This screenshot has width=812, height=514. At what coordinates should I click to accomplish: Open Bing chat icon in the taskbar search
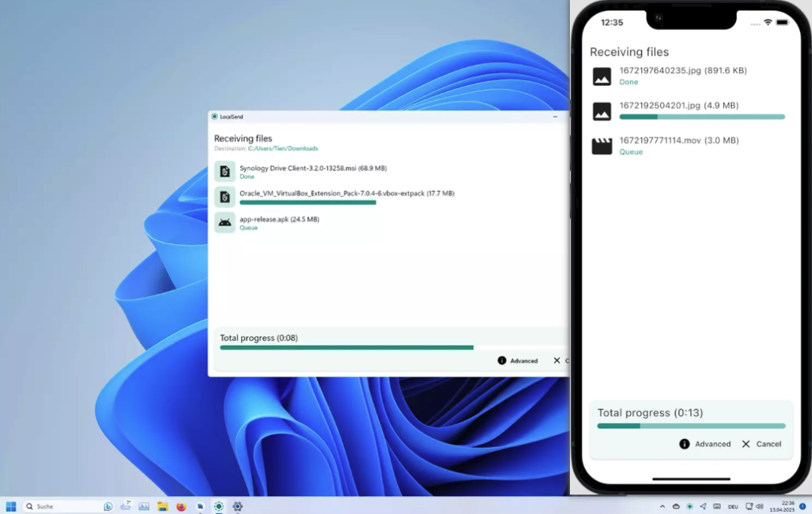coord(108,506)
